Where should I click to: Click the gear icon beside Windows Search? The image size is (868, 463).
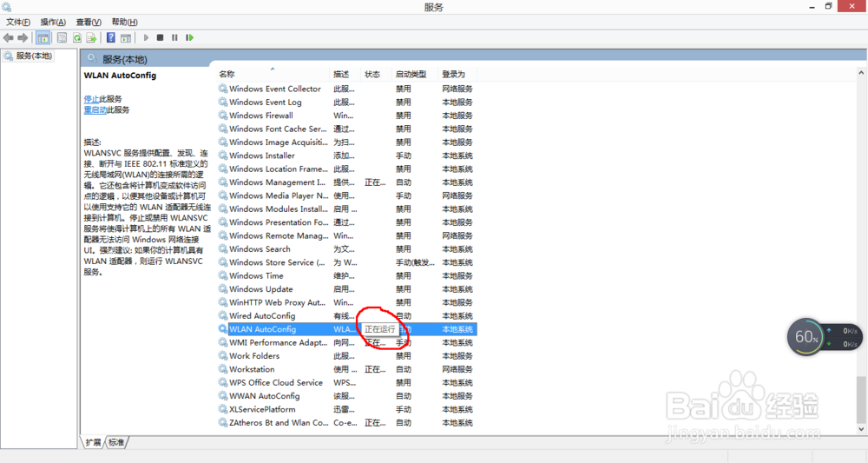[x=222, y=249]
